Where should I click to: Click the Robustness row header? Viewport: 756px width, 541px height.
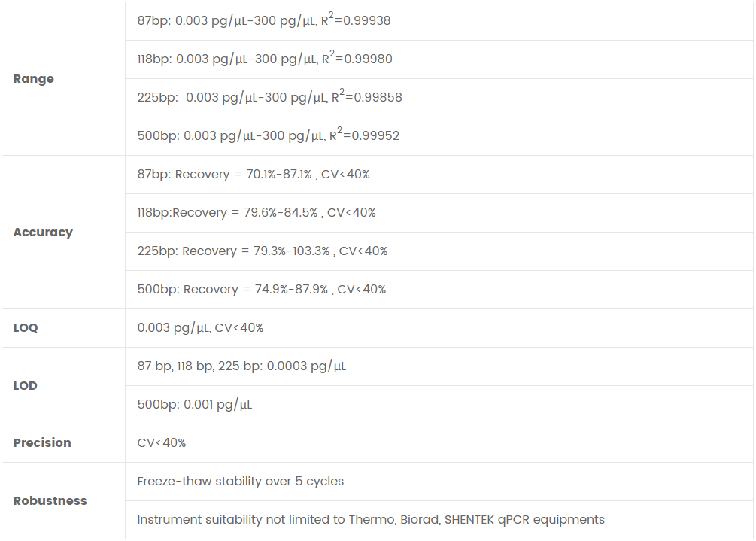50,501
